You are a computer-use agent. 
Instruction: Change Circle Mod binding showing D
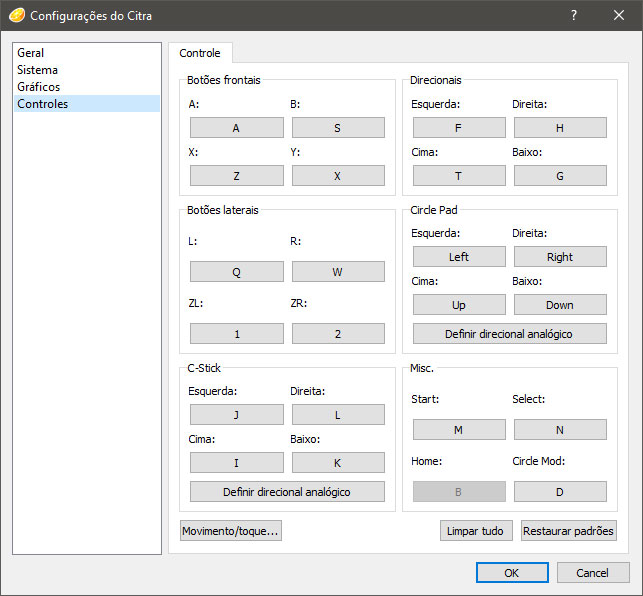point(560,491)
